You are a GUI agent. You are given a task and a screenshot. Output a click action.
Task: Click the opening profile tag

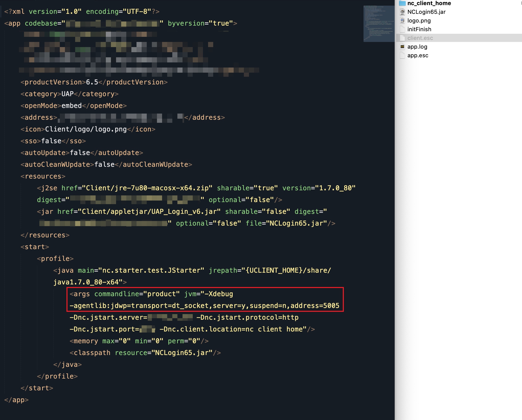tap(55, 259)
